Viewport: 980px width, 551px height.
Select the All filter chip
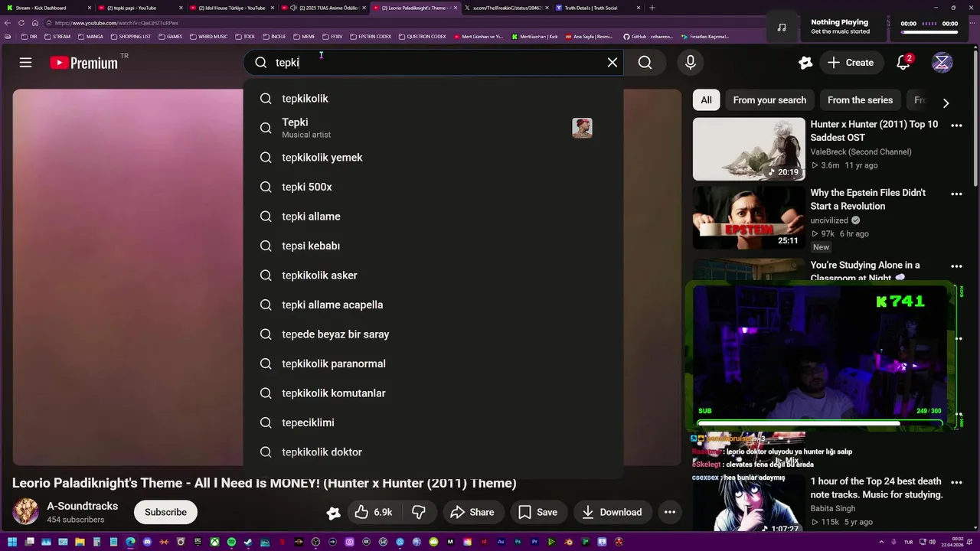(706, 100)
